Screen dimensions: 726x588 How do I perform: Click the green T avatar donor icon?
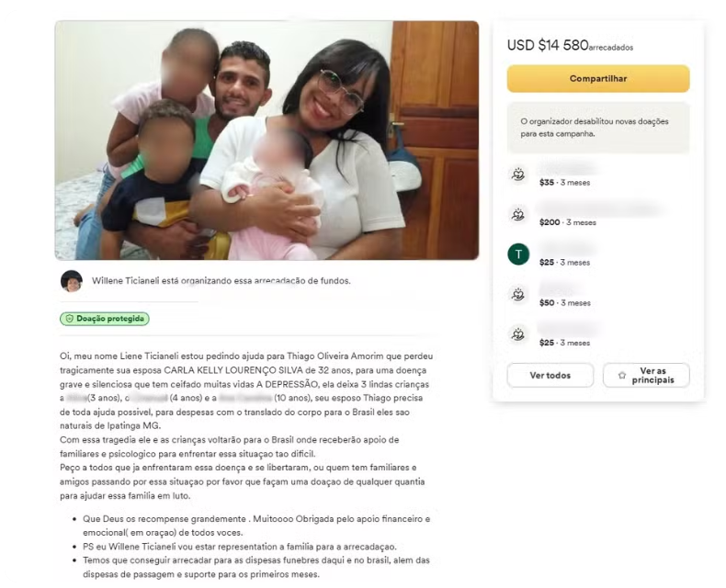point(518,254)
